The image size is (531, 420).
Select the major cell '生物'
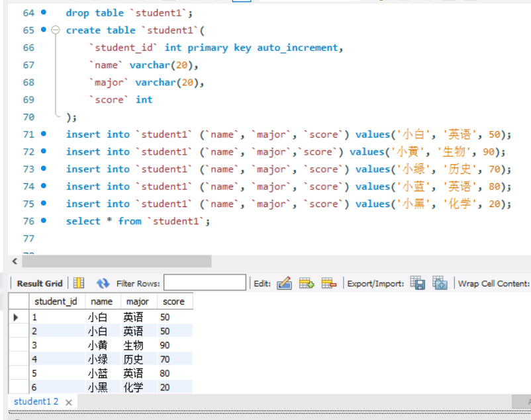[x=139, y=345]
